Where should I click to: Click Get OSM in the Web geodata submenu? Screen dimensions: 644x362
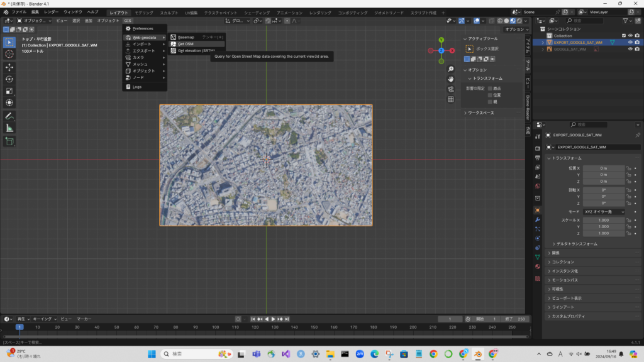(x=186, y=44)
